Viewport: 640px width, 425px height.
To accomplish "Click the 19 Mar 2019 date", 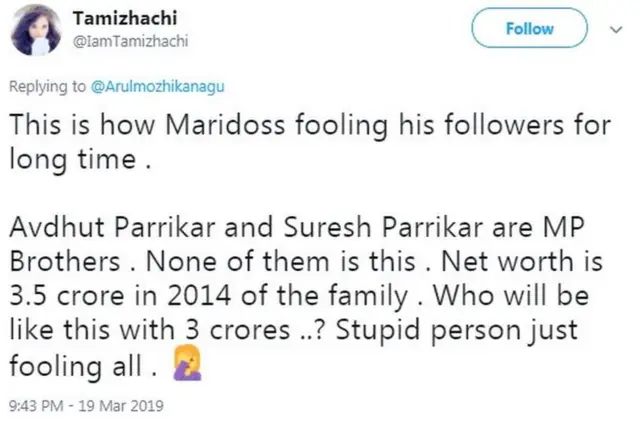I will tap(123, 407).
